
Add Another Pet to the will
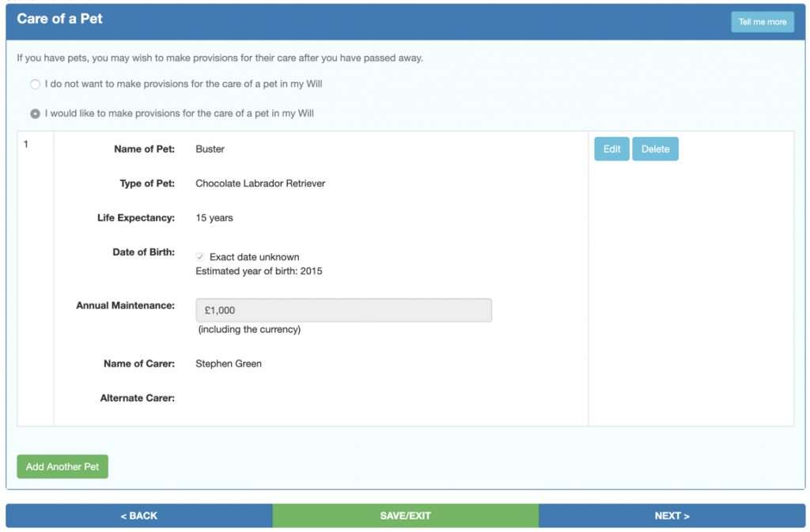coord(62,466)
